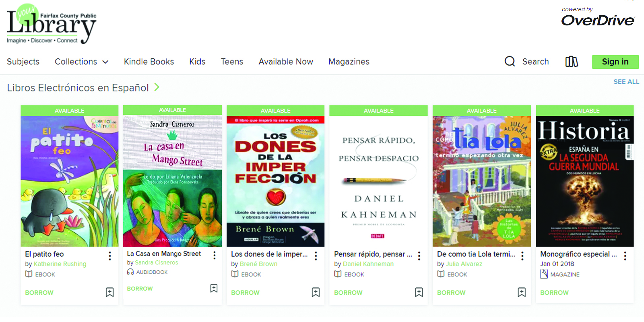Open the El patito feo cover image
This screenshot has height=322, width=644.
70,181
